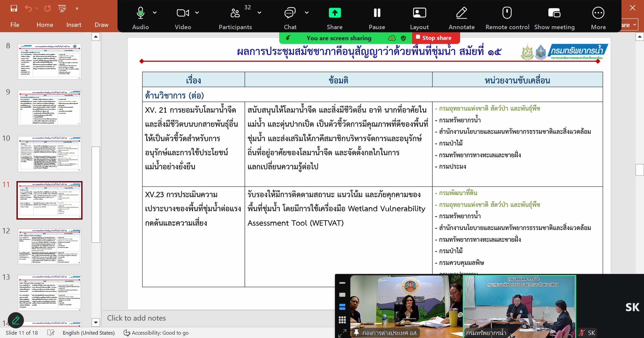Pause the screen share
Image resolution: width=644 pixels, height=338 pixels.
point(377,17)
